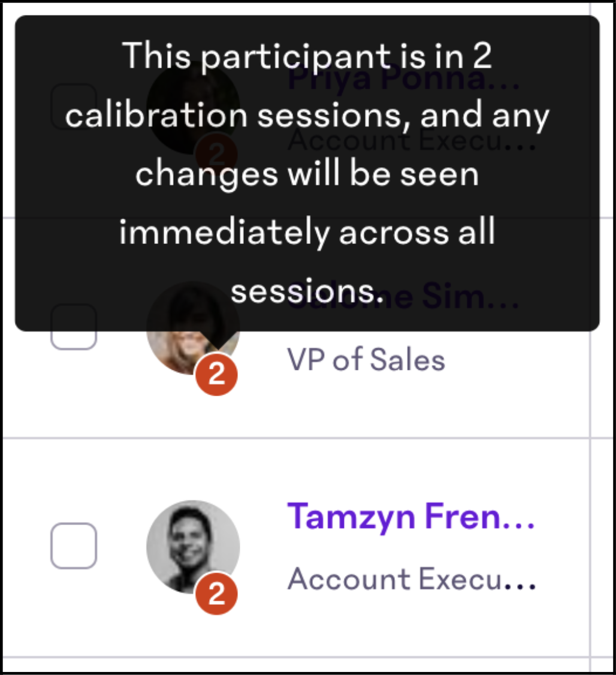
Task: Open the Salome Sim… name link behind the tooltip
Action: click(403, 296)
